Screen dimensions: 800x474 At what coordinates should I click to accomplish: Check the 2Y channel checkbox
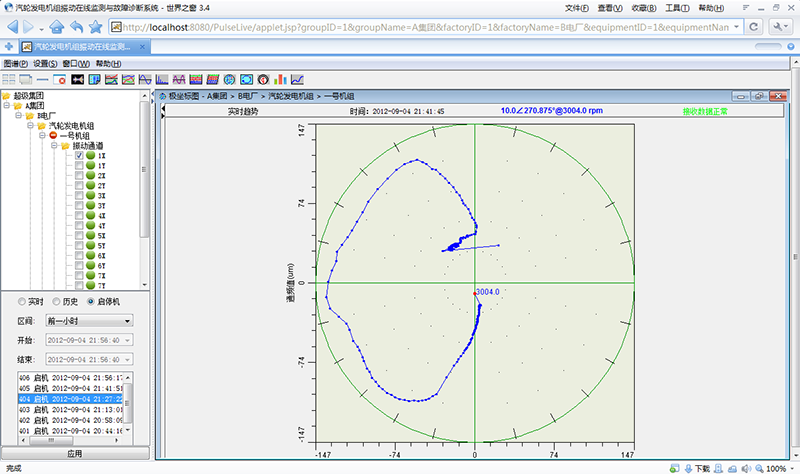[79, 186]
